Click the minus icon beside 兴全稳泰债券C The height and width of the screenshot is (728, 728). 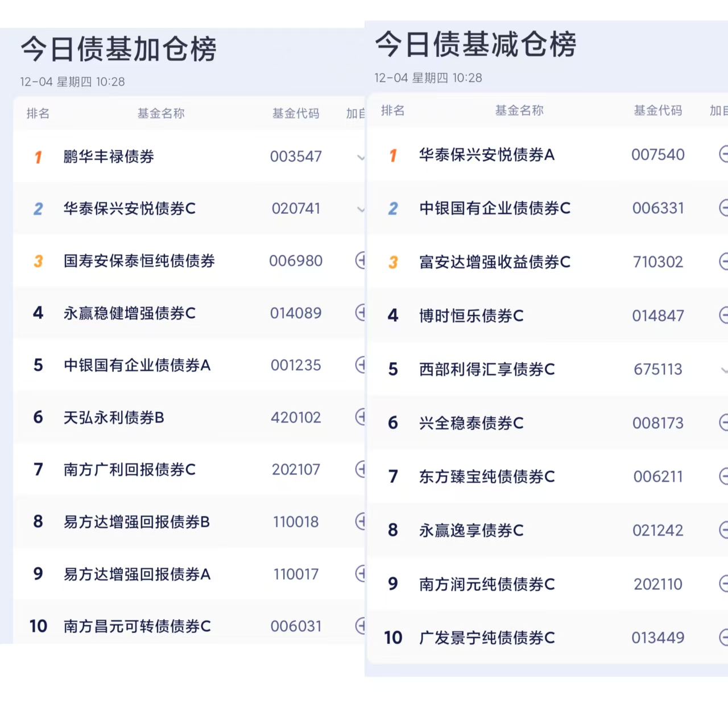(x=723, y=423)
